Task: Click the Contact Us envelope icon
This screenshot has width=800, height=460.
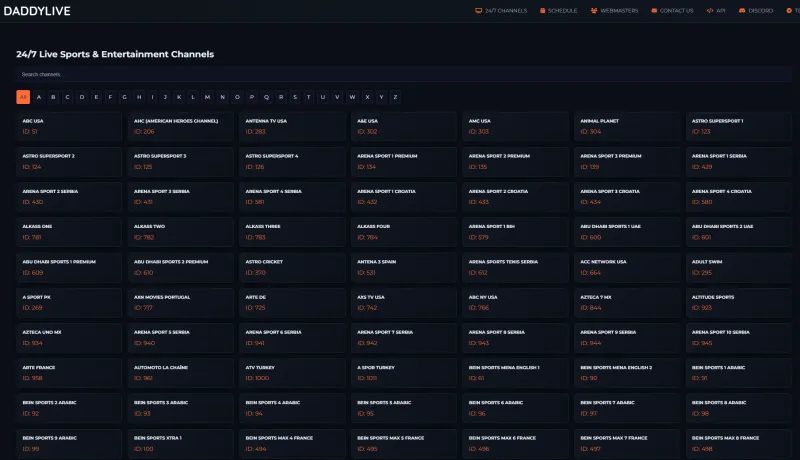Action: (x=654, y=10)
